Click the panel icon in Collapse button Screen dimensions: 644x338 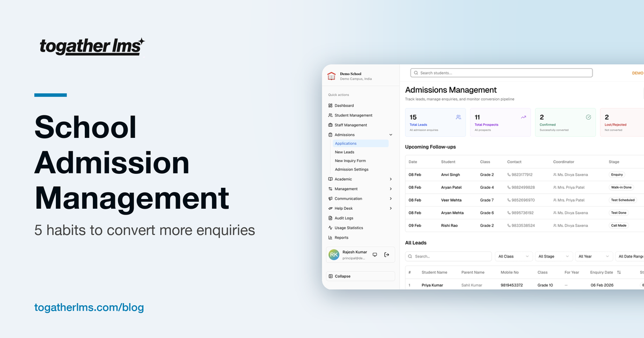331,276
